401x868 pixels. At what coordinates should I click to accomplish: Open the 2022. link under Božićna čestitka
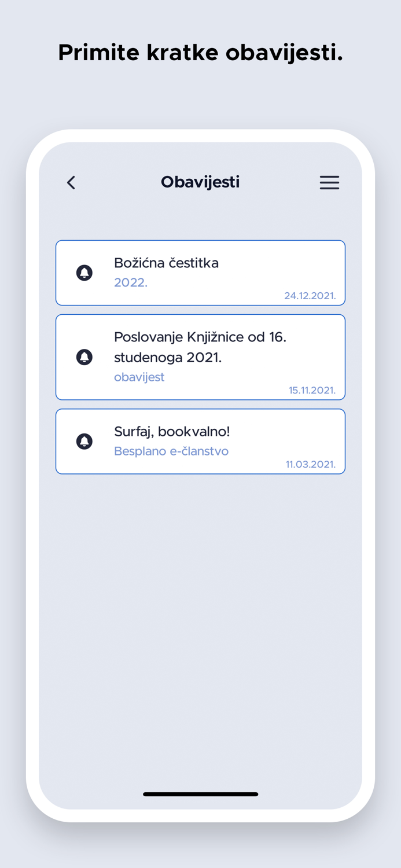point(130,282)
